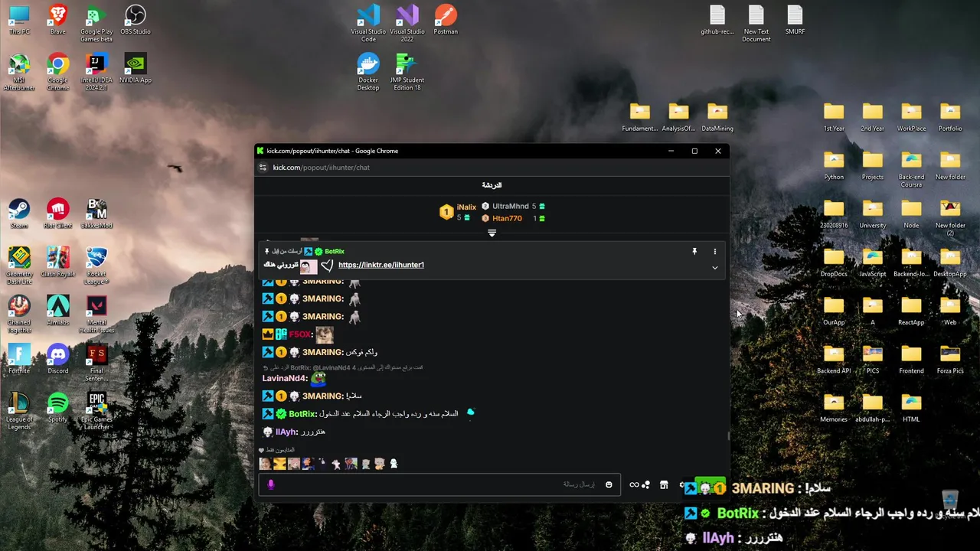Select Htan770 on the leaderboard
Image resolution: width=980 pixels, height=551 pixels.
(507, 218)
